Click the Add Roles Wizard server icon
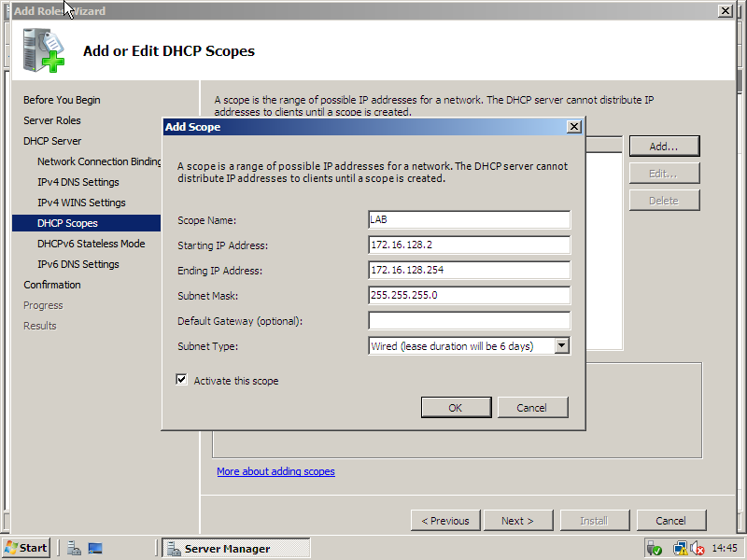This screenshot has height=560, width=747. pos(44,51)
